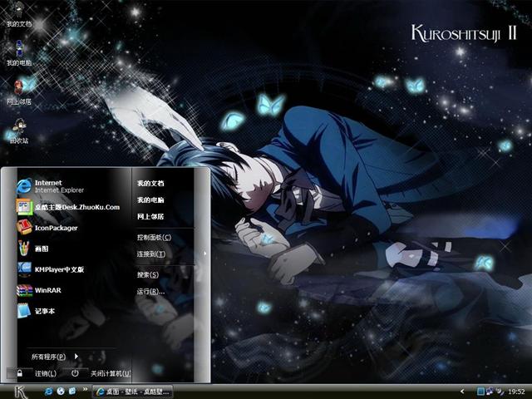Click the blue square system tray icon
The image size is (532, 399).
(x=480, y=392)
